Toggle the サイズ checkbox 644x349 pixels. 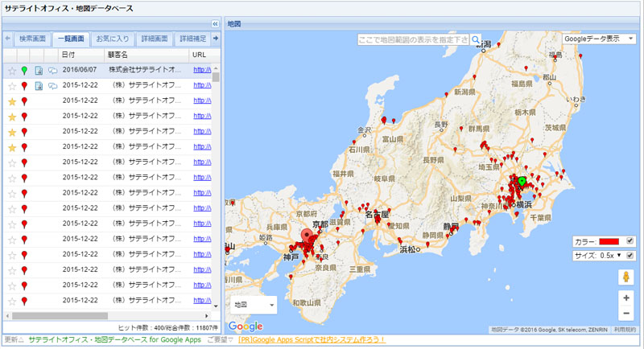click(x=630, y=256)
